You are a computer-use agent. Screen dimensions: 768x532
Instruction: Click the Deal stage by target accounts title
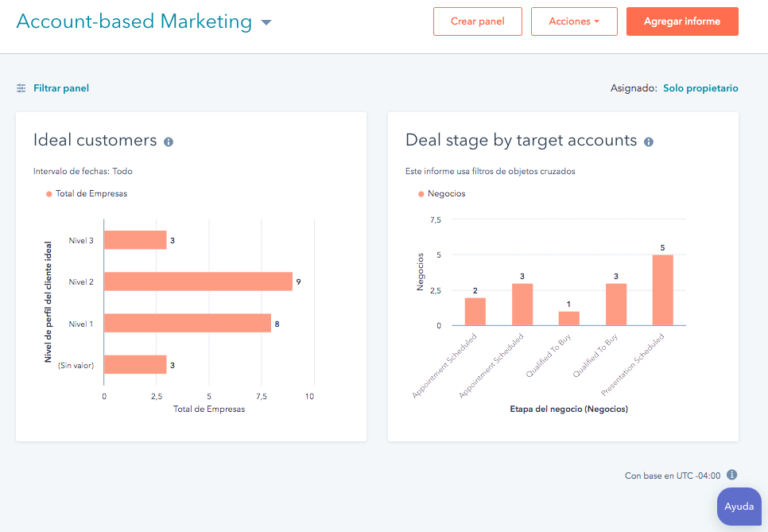(522, 140)
